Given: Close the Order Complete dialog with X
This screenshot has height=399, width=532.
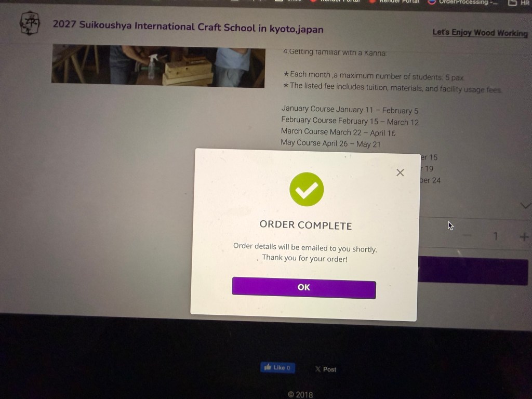Looking at the screenshot, I should pyautogui.click(x=400, y=172).
